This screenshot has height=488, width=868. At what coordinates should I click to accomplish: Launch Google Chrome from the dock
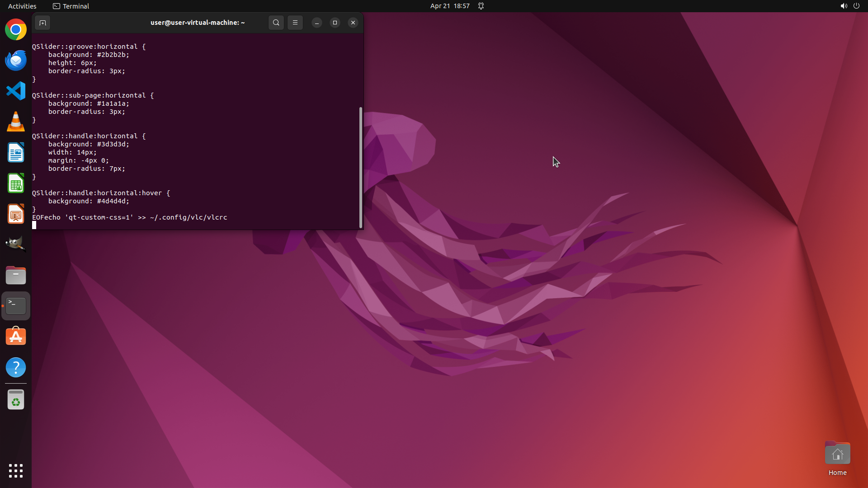pos(16,30)
